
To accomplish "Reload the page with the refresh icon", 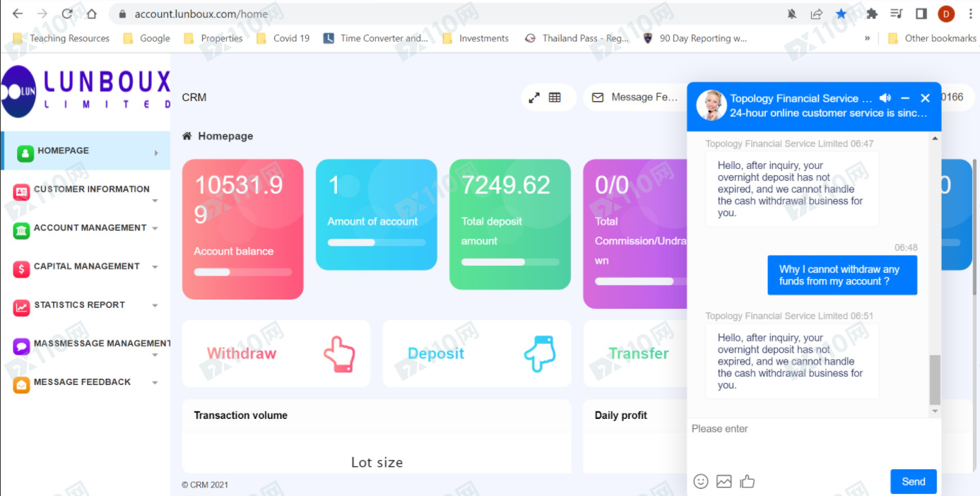I will [67, 13].
